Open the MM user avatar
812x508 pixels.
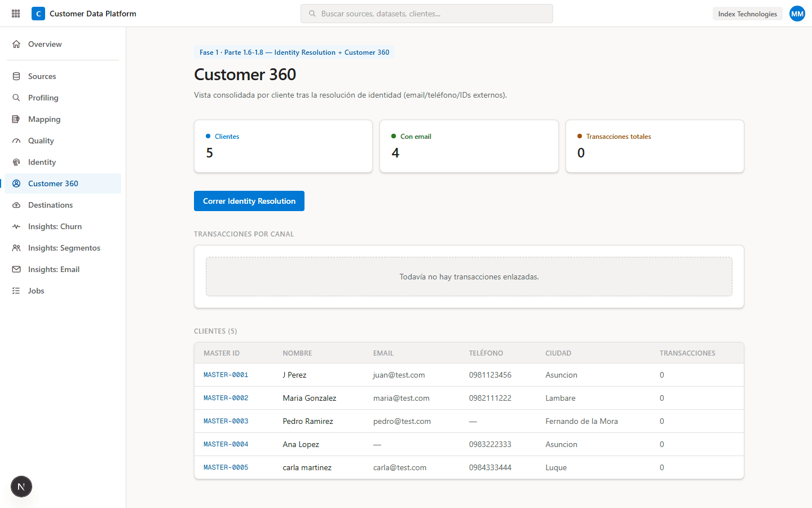click(x=797, y=14)
